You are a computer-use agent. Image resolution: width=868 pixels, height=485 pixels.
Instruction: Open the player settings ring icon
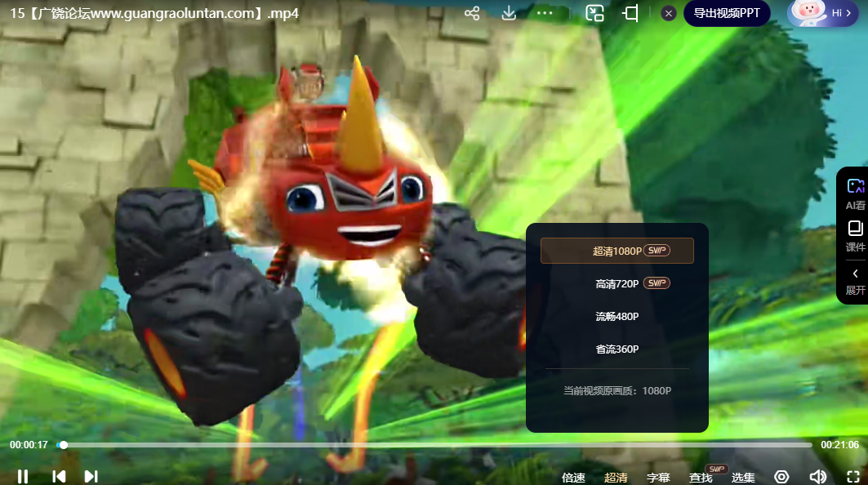coord(781,477)
